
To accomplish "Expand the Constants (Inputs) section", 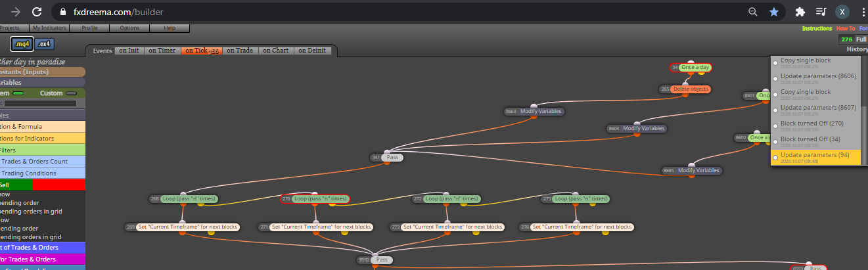I will click(x=43, y=72).
